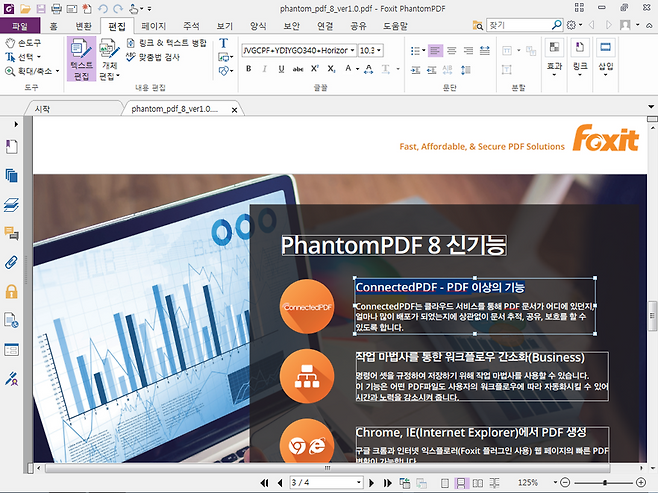Toggle left paragraph alignment
658x493 pixels.
(435, 51)
